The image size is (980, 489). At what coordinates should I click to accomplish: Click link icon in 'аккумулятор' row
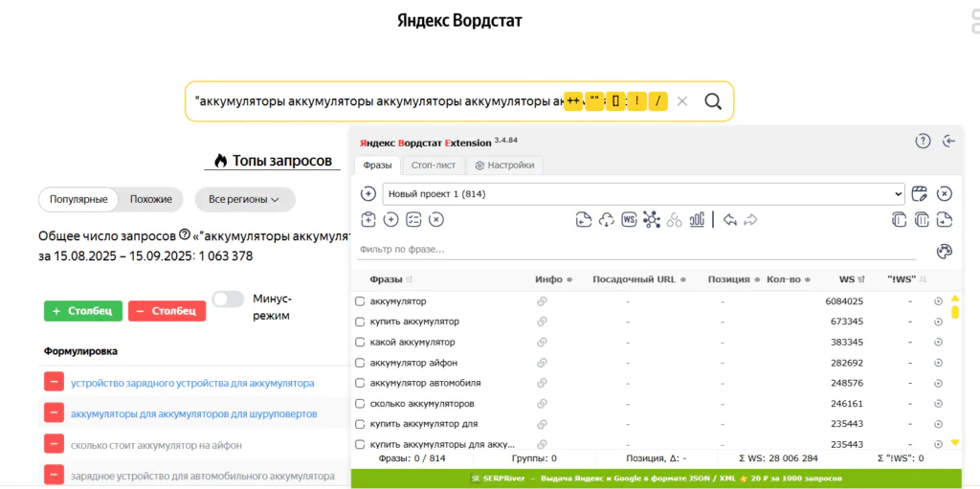pos(542,301)
